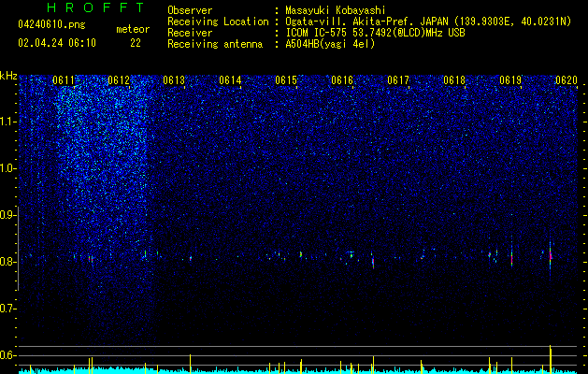Click the 1.1 kHz frequency label
Image resolution: width=588 pixels, height=374 pixels.
tap(7, 122)
